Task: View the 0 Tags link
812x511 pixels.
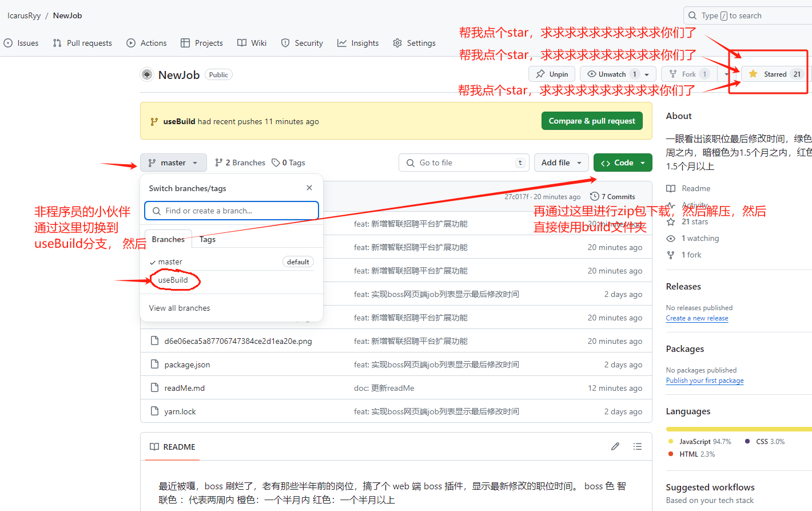Action: tap(288, 163)
